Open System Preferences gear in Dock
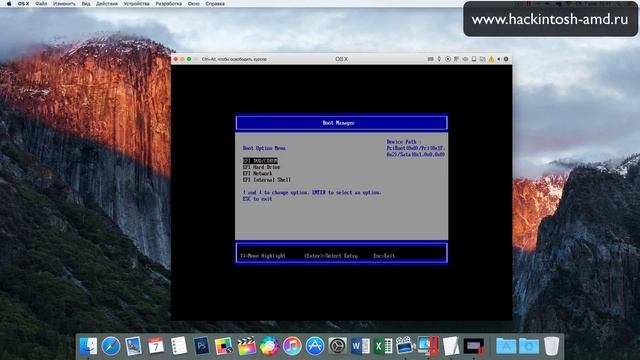This screenshot has height=360, width=640. pyautogui.click(x=338, y=346)
